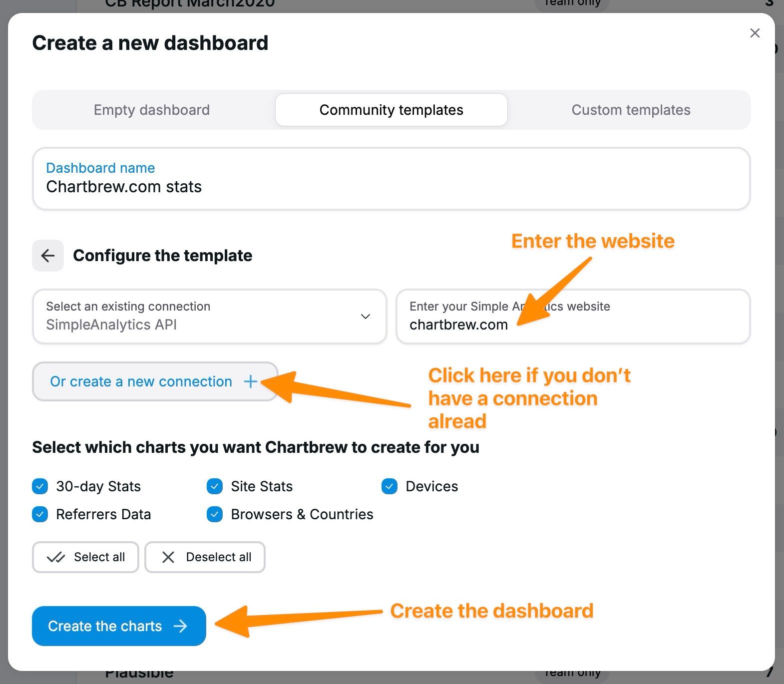
Task: Switch to the Empty dashboard tab
Action: tap(152, 110)
